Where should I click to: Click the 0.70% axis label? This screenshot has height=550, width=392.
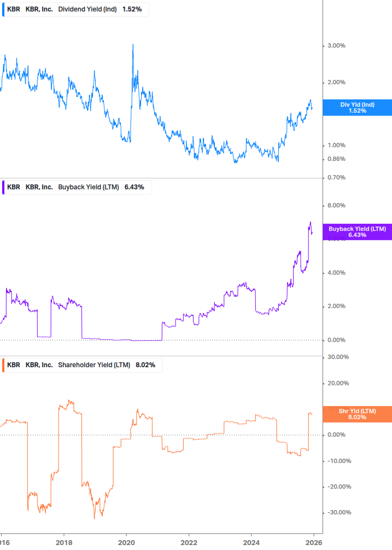[x=336, y=177]
